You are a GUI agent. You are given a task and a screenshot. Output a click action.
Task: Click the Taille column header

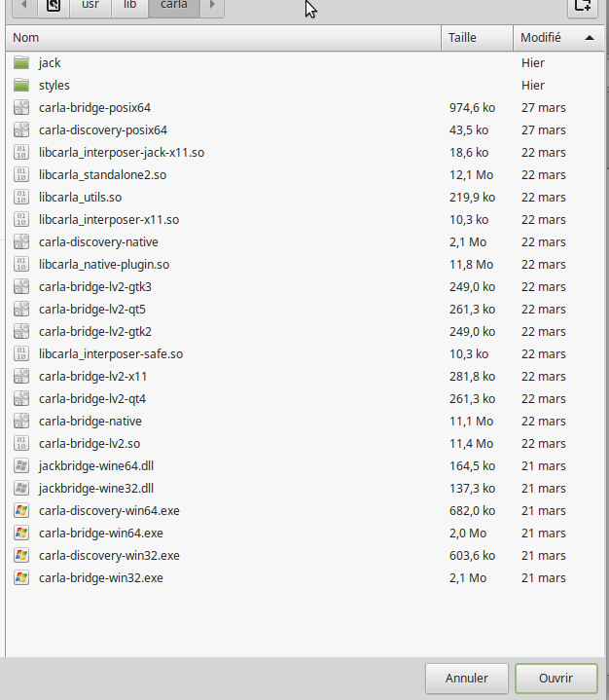[x=476, y=38]
